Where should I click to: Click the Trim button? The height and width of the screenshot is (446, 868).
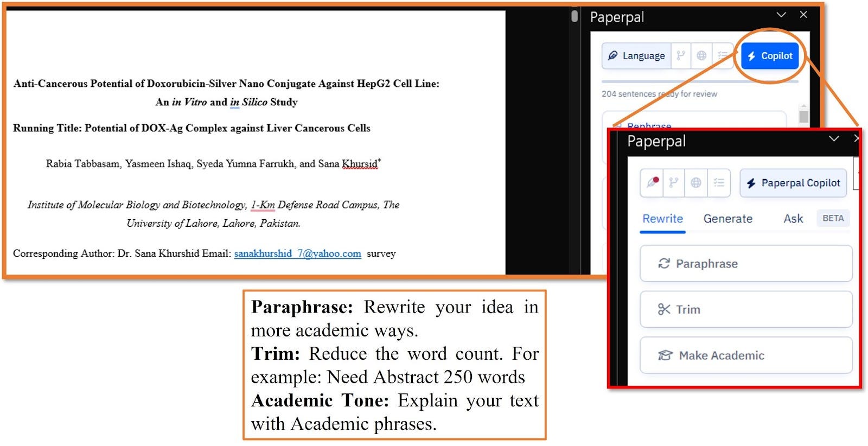(746, 309)
